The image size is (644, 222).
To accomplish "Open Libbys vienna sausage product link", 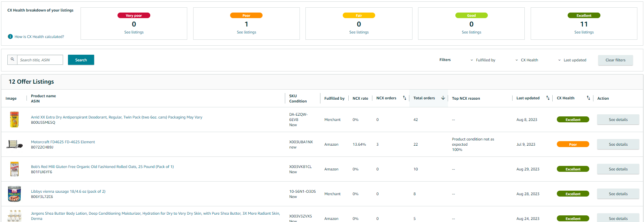I will [68, 191].
